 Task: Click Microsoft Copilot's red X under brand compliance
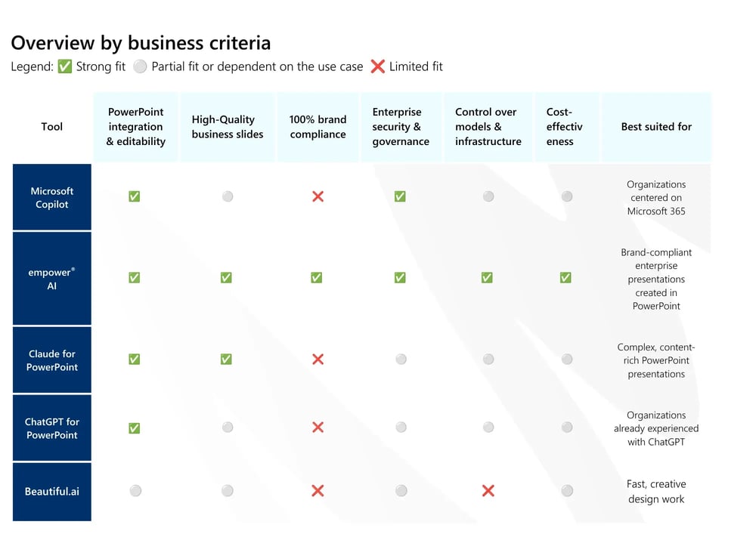pyautogui.click(x=318, y=196)
